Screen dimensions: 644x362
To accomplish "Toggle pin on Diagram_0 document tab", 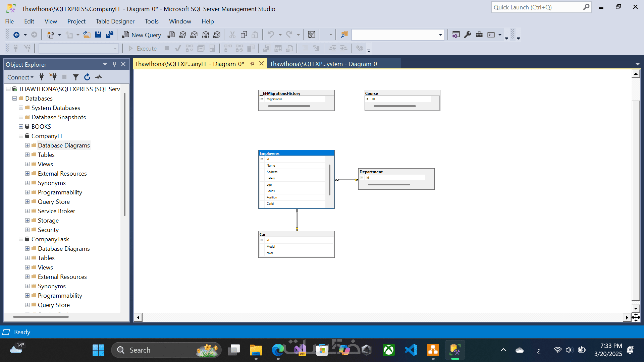I will pos(252,64).
